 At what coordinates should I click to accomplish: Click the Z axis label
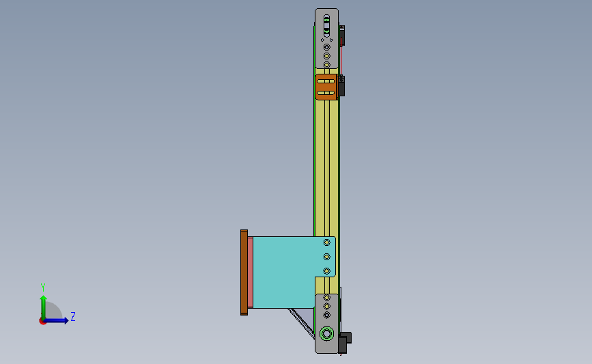pyautogui.click(x=73, y=316)
